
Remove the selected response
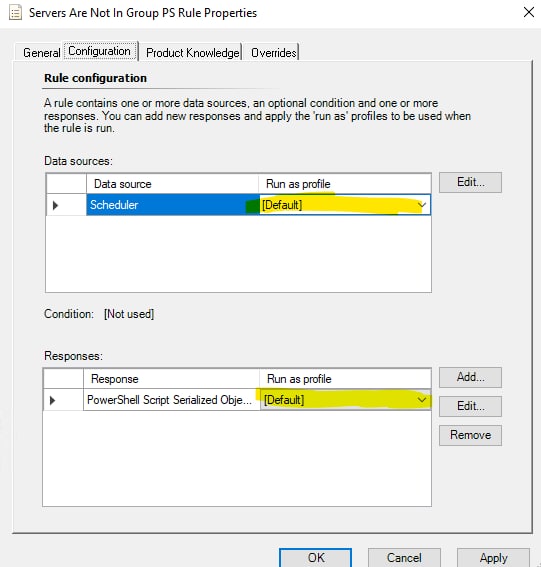(x=470, y=435)
